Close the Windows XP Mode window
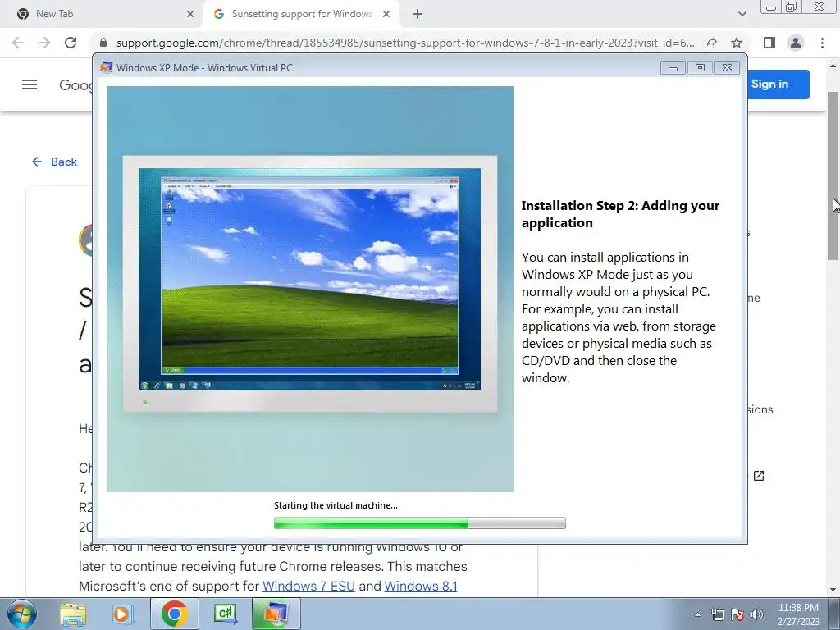The height and width of the screenshot is (630, 840). click(727, 67)
